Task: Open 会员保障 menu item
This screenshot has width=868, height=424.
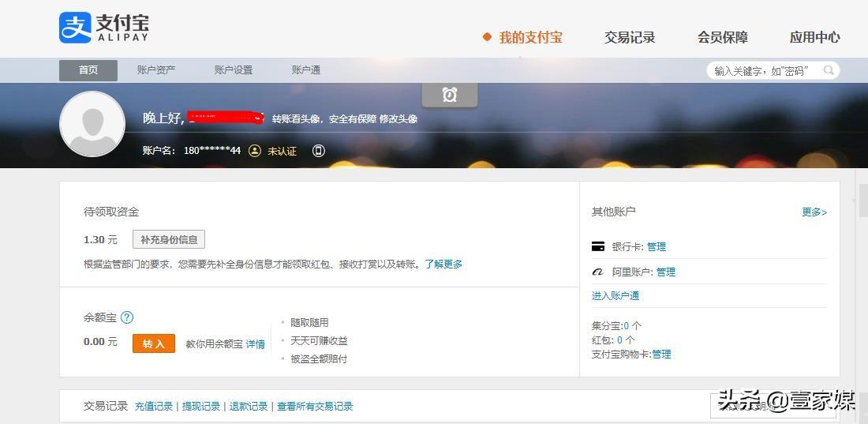Action: click(722, 38)
